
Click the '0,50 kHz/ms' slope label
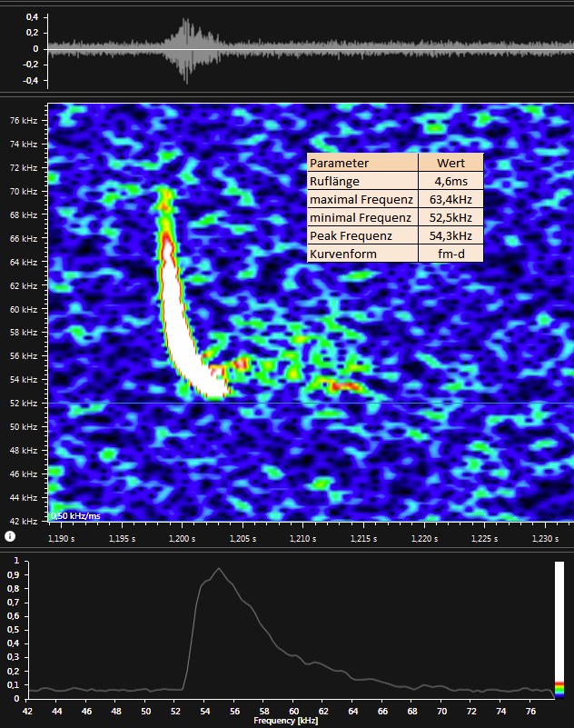(x=75, y=516)
